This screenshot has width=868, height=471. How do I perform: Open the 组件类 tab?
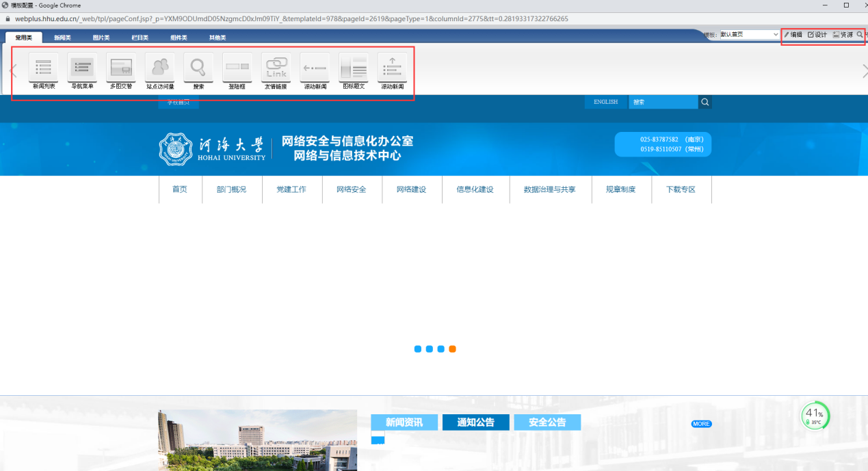coord(179,38)
